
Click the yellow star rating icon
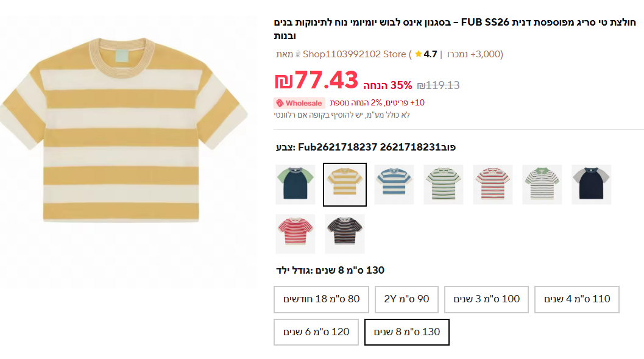(x=419, y=54)
